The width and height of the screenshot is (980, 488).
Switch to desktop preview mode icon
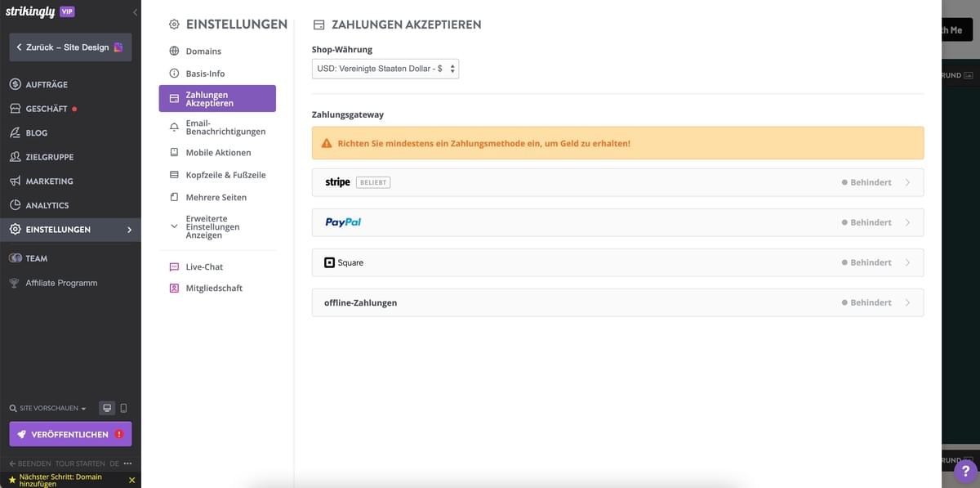(107, 407)
